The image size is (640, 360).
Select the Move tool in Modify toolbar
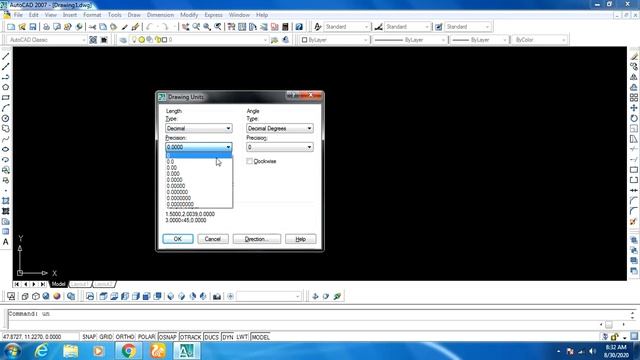click(634, 108)
